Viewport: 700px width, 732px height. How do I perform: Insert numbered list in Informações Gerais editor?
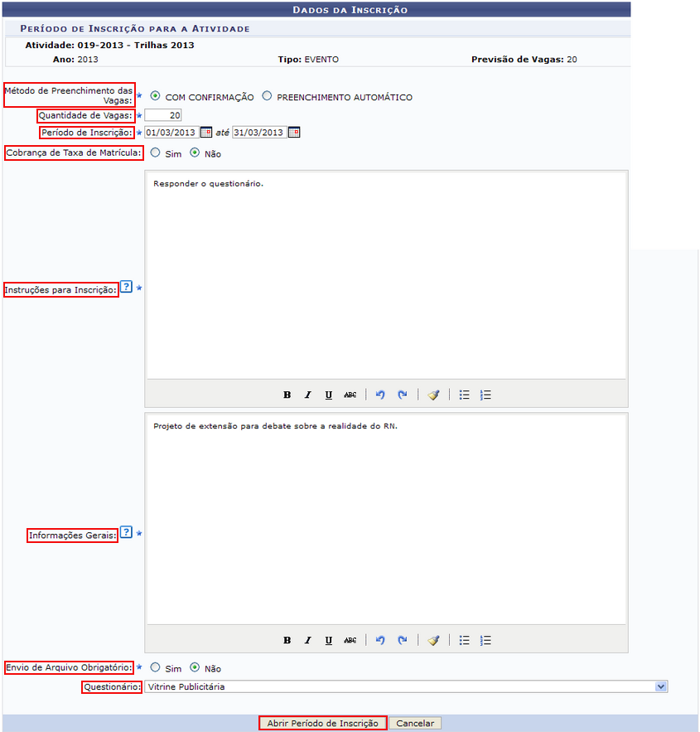(x=486, y=640)
